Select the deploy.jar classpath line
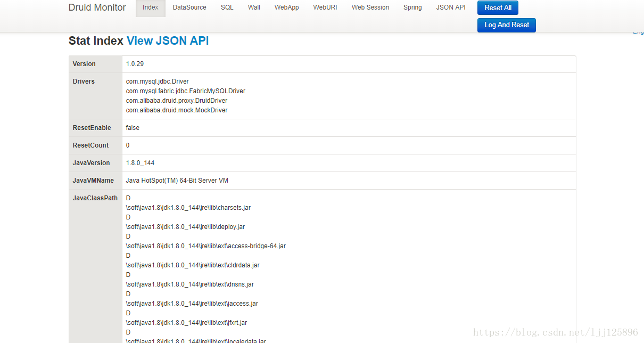Viewport: 644px width, 343px height. click(185, 227)
